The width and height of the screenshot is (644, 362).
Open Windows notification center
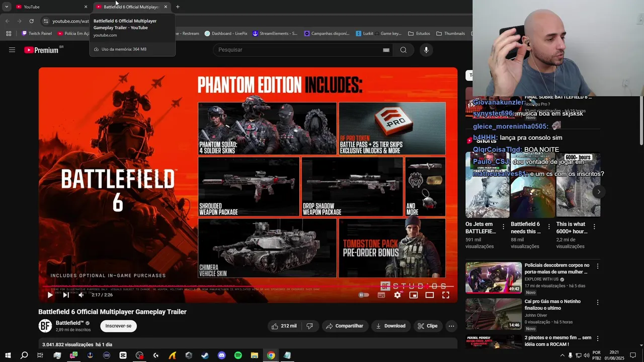point(633,355)
